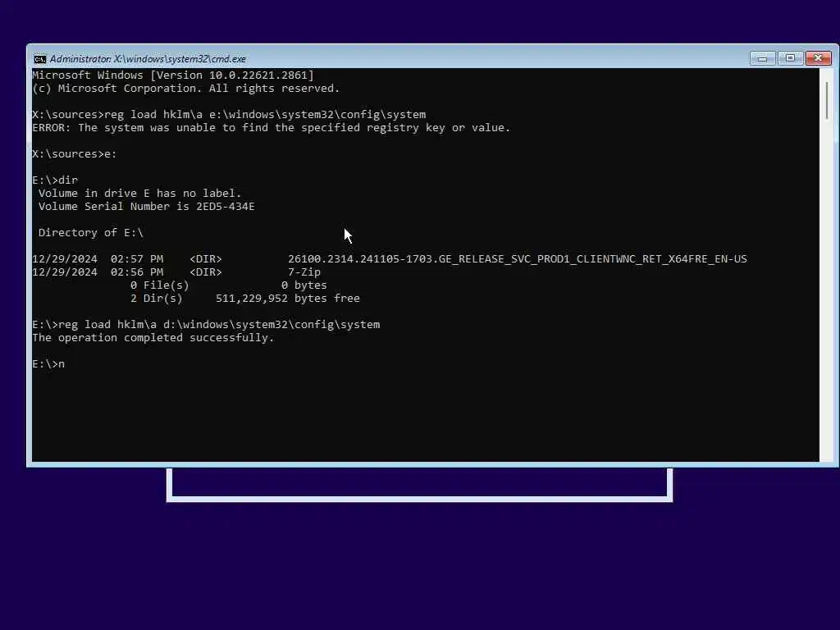This screenshot has height=630, width=840.
Task: Click the line 'Microsoft Windows [Version 10.0.22621.2861]'
Action: tap(173, 75)
